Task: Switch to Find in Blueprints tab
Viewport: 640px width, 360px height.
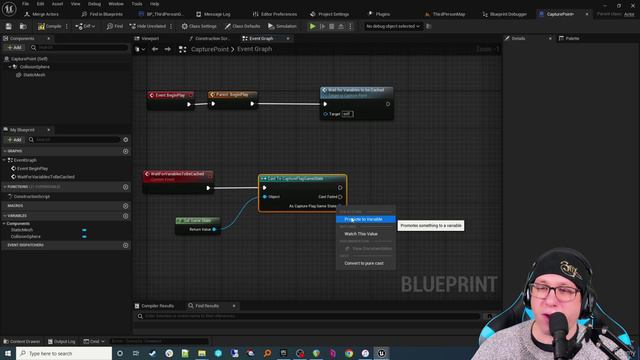Action: pos(102,14)
